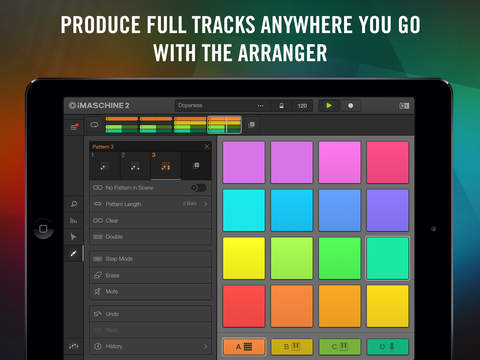Select pattern 3 tab in pattern panel
The height and width of the screenshot is (360, 480).
[x=166, y=165]
